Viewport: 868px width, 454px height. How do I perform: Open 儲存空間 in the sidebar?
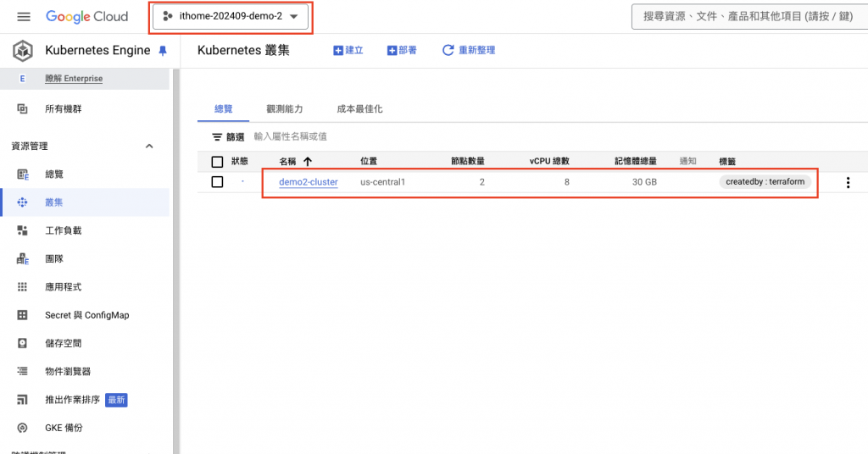click(63, 343)
